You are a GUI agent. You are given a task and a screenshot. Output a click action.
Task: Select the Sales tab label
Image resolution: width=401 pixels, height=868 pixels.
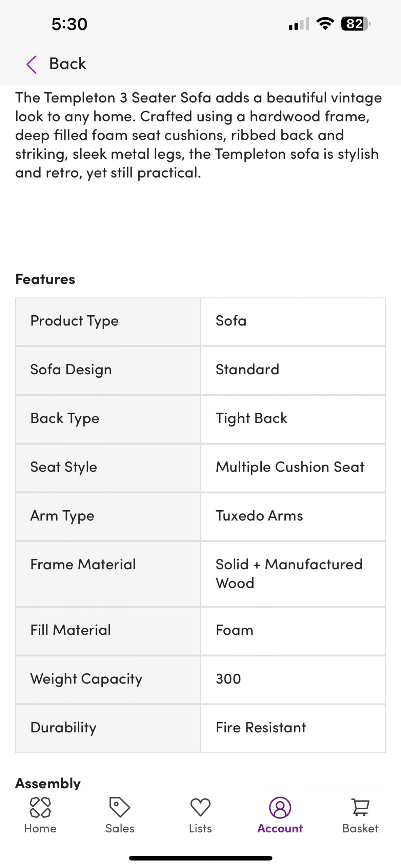(x=120, y=828)
